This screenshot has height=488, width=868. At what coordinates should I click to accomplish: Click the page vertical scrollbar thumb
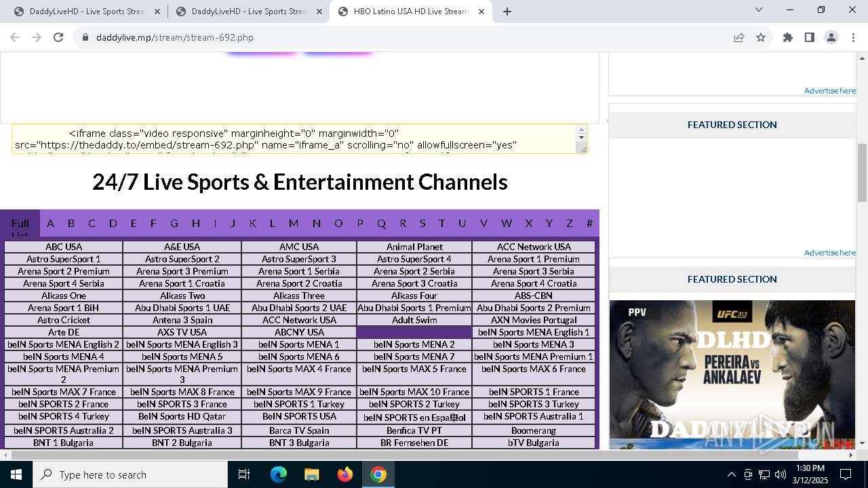tap(862, 173)
